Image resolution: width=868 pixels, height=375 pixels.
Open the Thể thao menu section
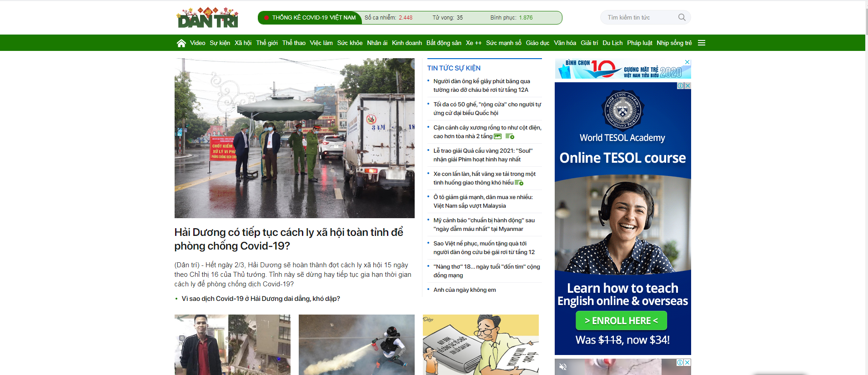click(x=294, y=43)
